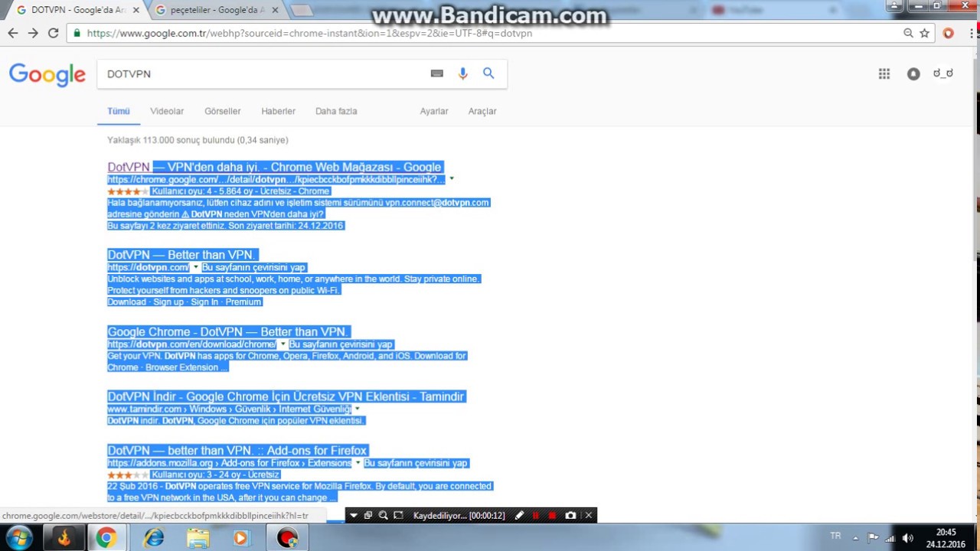Expand options arrow for Chrome Web Store result
980x551 pixels.
tap(451, 179)
